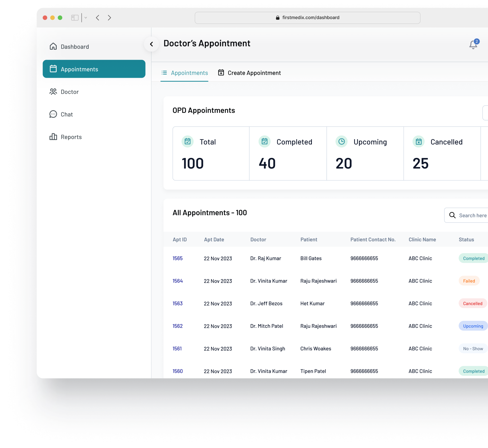
Task: Click the firstmedix.com address bar
Action: click(x=307, y=18)
